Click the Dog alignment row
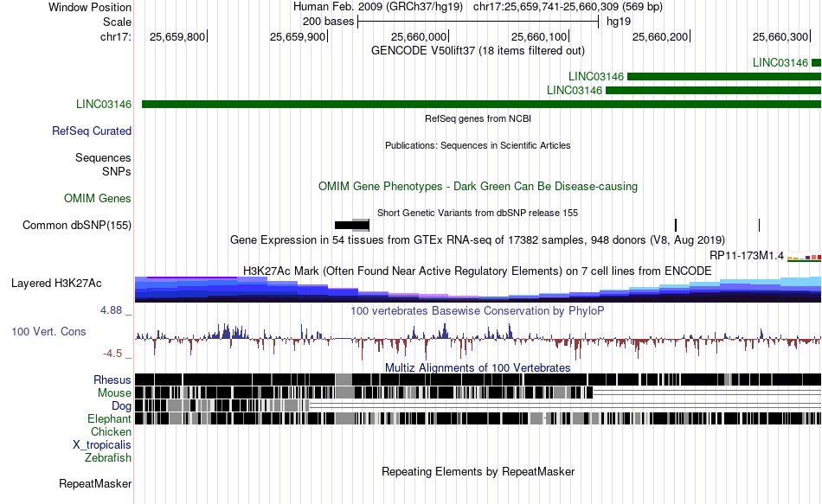 coord(478,405)
